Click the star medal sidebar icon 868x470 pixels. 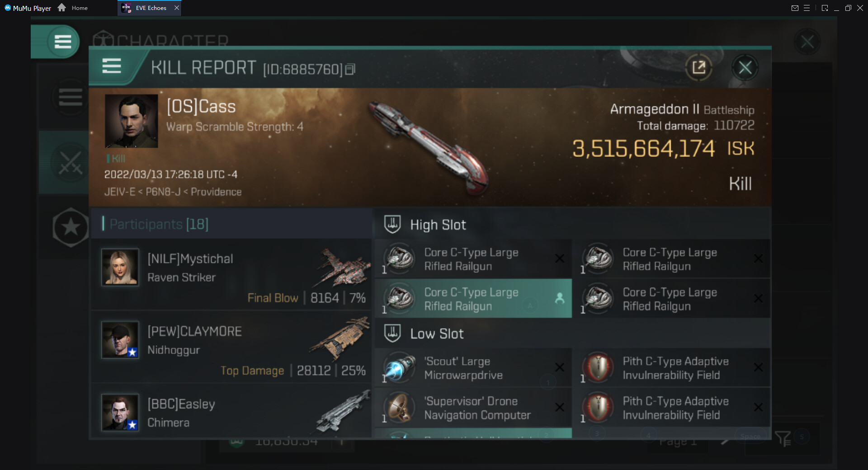(71, 227)
